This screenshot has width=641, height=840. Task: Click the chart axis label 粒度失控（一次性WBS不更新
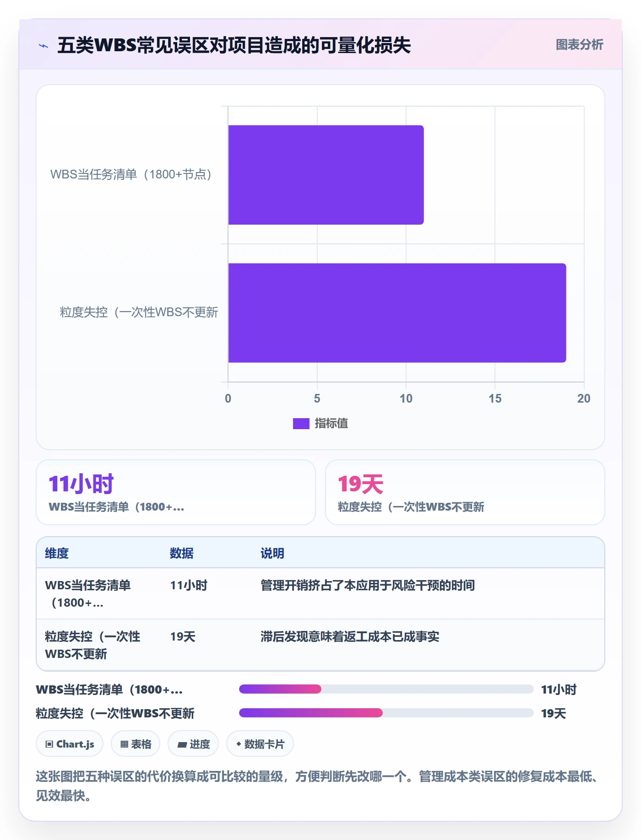139,312
